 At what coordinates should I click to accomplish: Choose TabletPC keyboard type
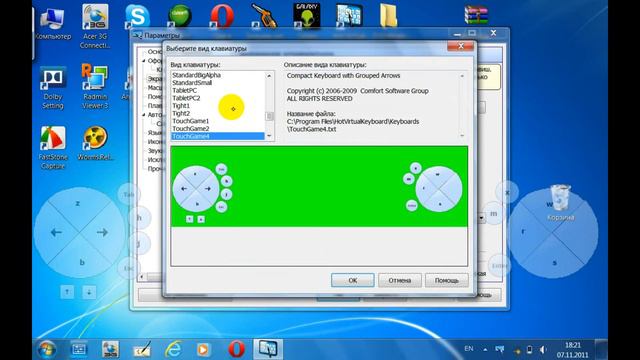point(218,90)
